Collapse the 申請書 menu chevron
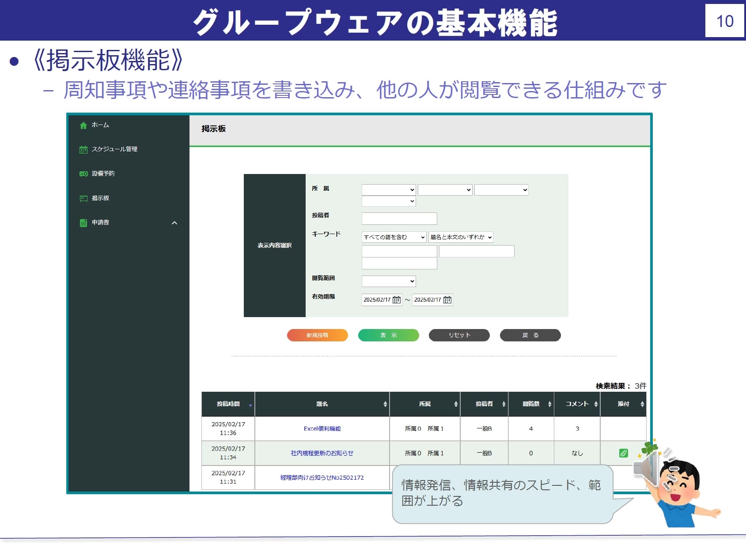 (x=174, y=223)
